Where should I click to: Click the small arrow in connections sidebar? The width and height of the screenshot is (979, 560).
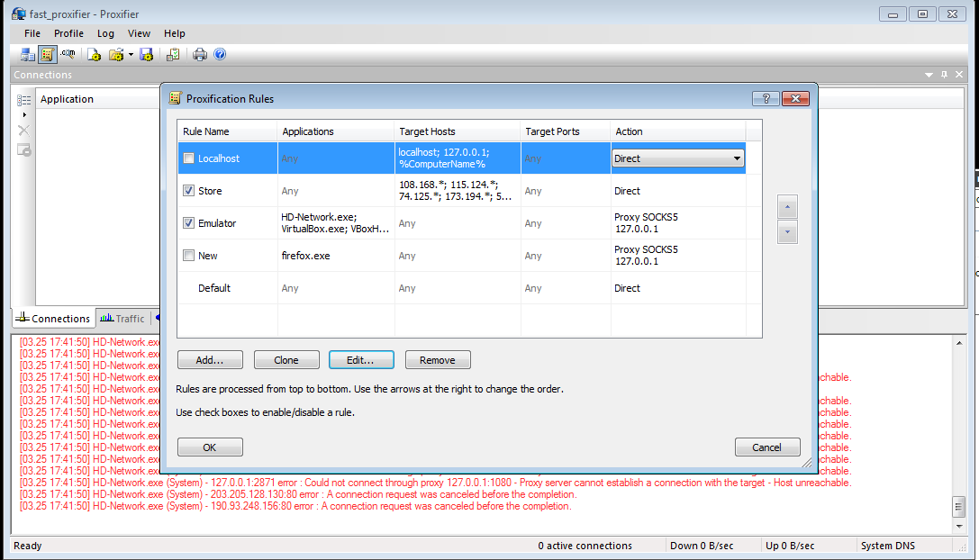coord(24,115)
